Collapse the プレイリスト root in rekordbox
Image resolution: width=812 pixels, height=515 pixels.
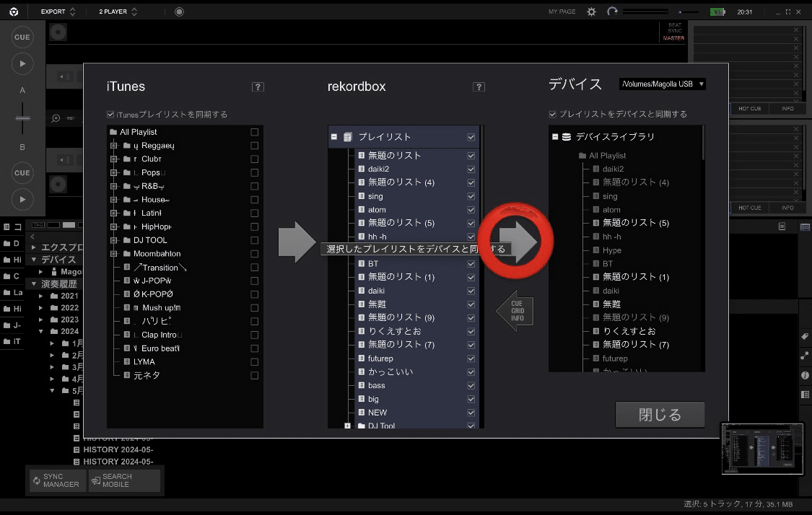[334, 136]
